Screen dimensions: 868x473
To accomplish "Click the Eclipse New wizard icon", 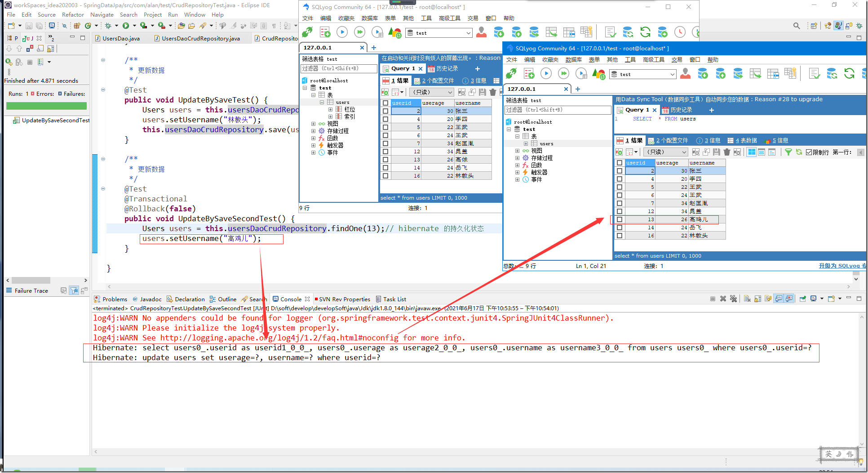I will click(x=11, y=26).
